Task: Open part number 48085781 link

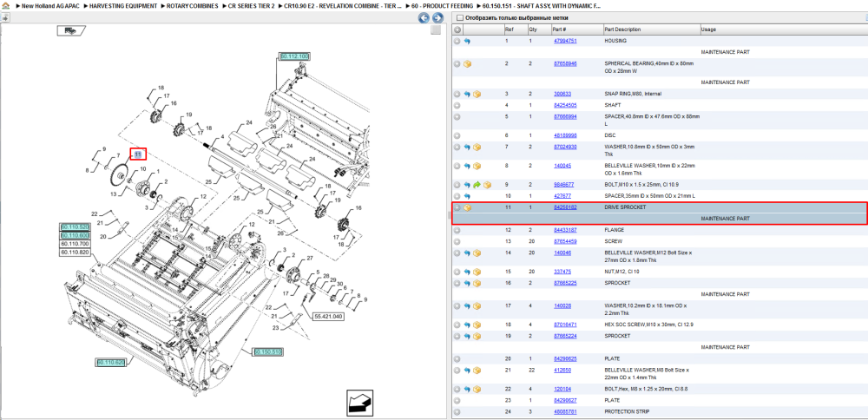Action: pos(565,411)
